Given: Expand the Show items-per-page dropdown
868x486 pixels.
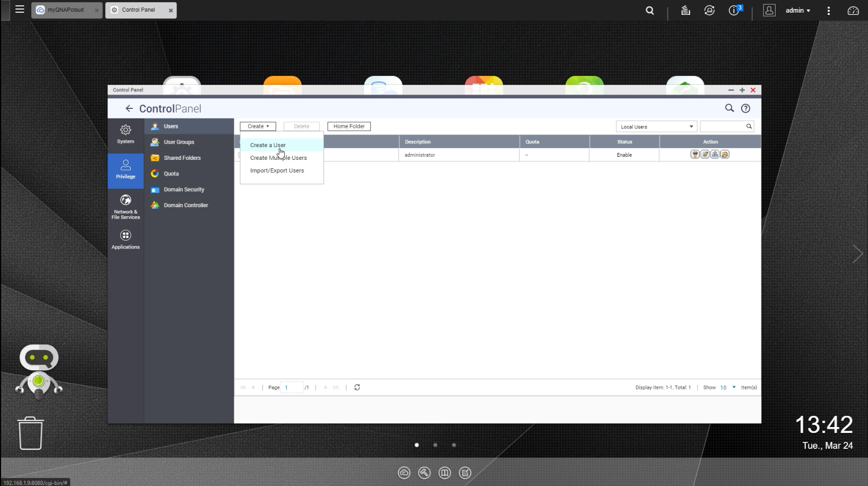Looking at the screenshot, I should click(728, 387).
